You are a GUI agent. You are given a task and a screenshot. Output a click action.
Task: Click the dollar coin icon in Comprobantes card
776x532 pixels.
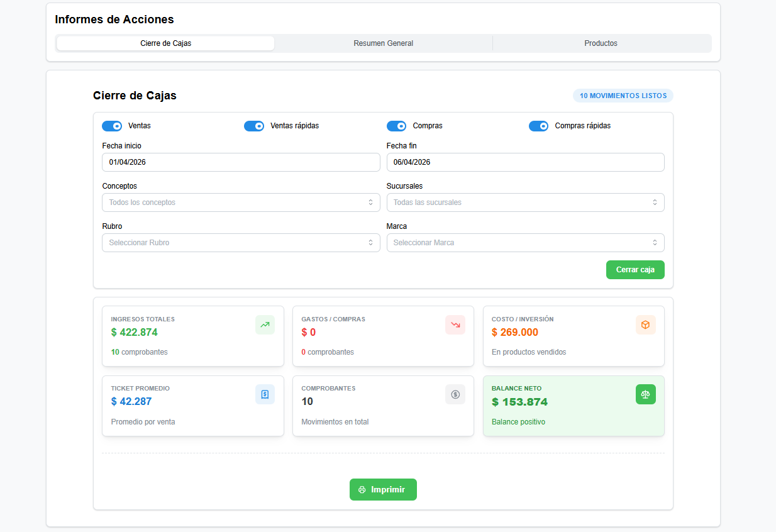pyautogui.click(x=455, y=394)
